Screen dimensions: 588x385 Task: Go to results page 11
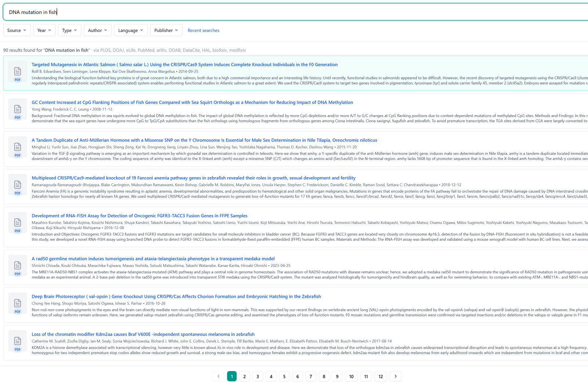click(366, 376)
